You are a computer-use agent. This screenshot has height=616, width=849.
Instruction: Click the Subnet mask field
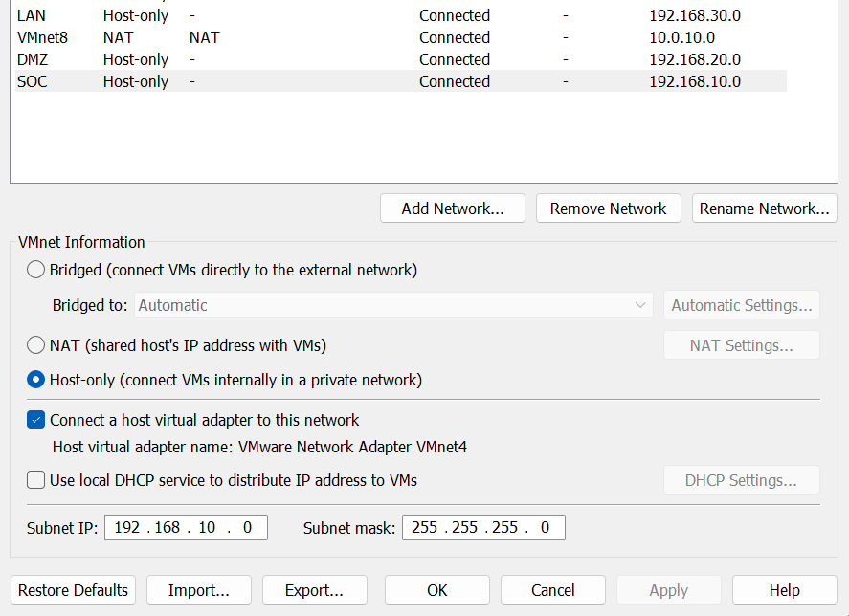click(483, 527)
